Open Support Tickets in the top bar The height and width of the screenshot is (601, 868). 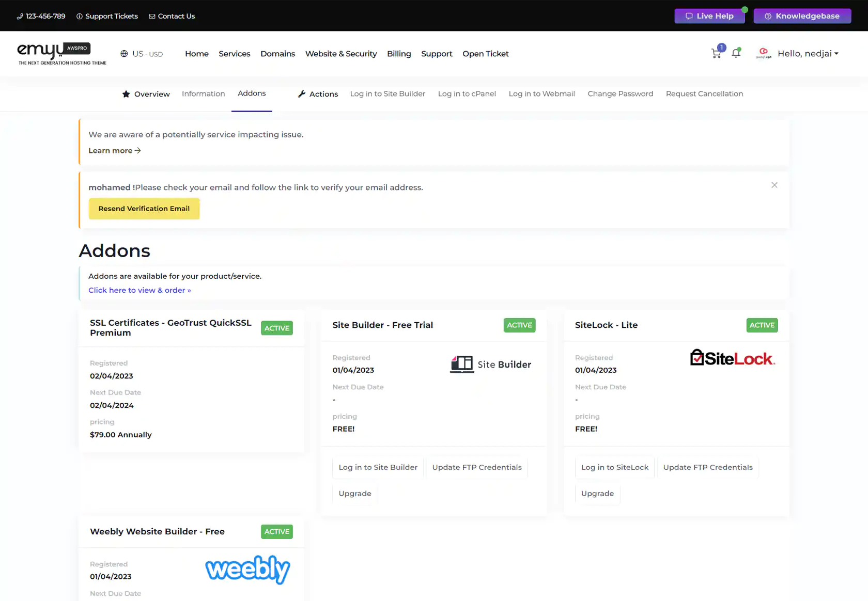click(107, 16)
